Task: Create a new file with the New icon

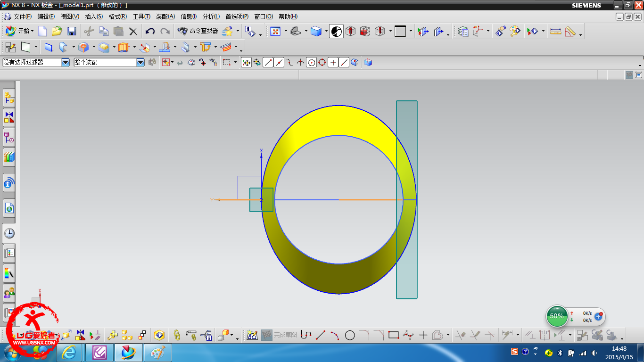Action: tap(43, 32)
